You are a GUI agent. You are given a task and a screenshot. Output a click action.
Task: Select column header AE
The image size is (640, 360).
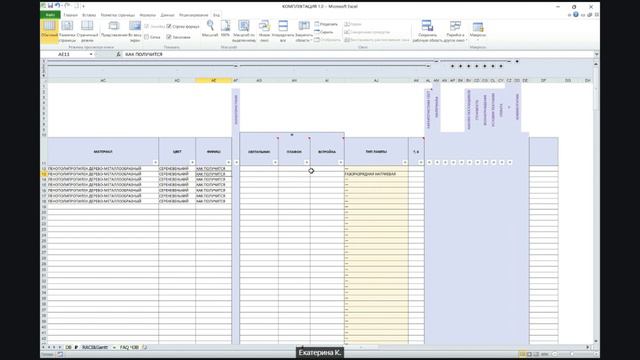(213, 80)
